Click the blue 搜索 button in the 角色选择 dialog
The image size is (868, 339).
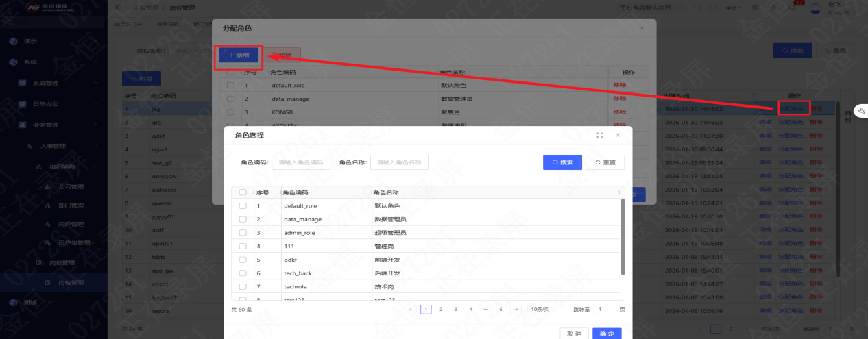point(562,162)
